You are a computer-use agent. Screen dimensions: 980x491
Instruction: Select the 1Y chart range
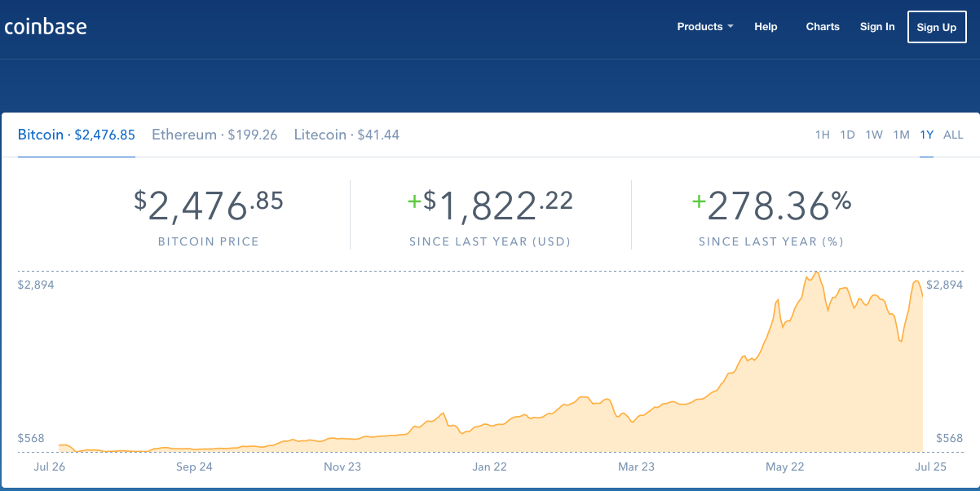926,135
